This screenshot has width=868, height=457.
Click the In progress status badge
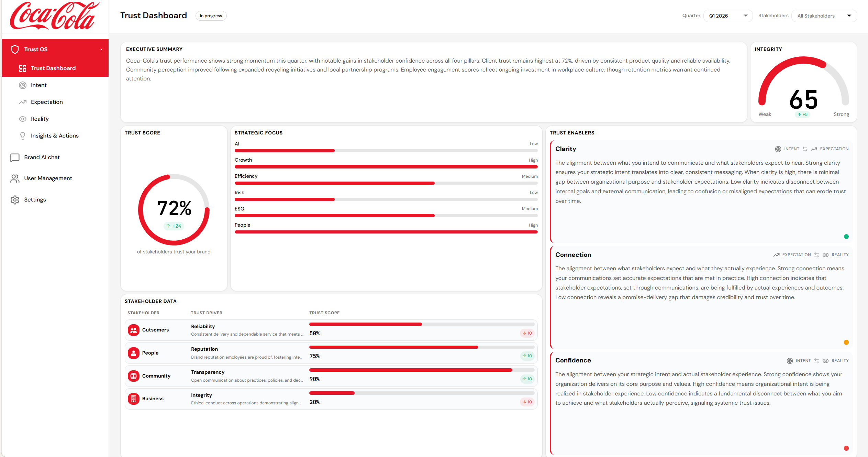(x=211, y=16)
